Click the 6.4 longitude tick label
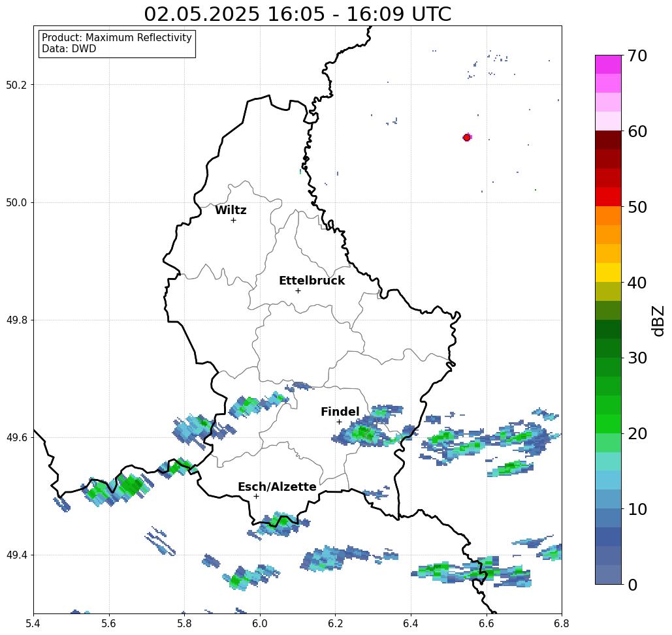This screenshot has width=672, height=635. coord(411,623)
